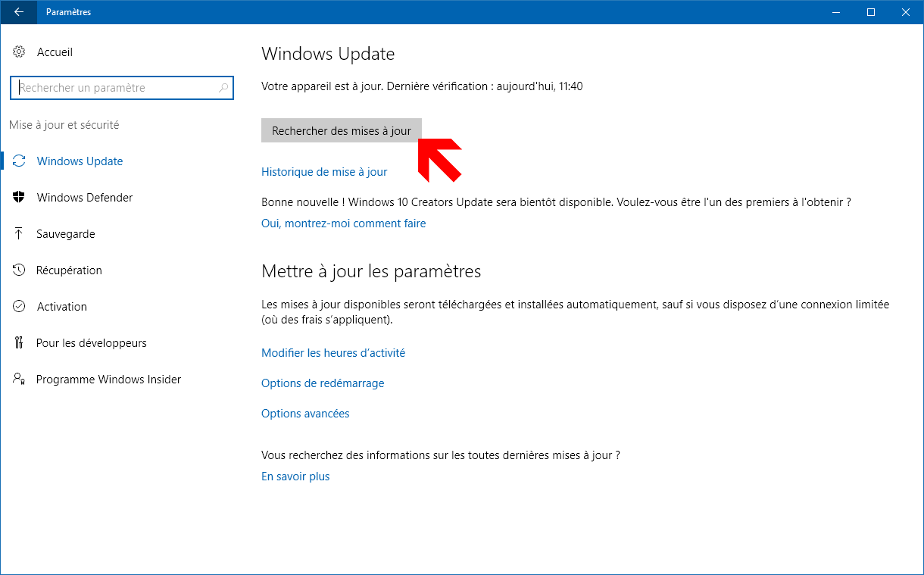924x575 pixels.
Task: Click the Accueil gear icon
Action: click(x=19, y=52)
